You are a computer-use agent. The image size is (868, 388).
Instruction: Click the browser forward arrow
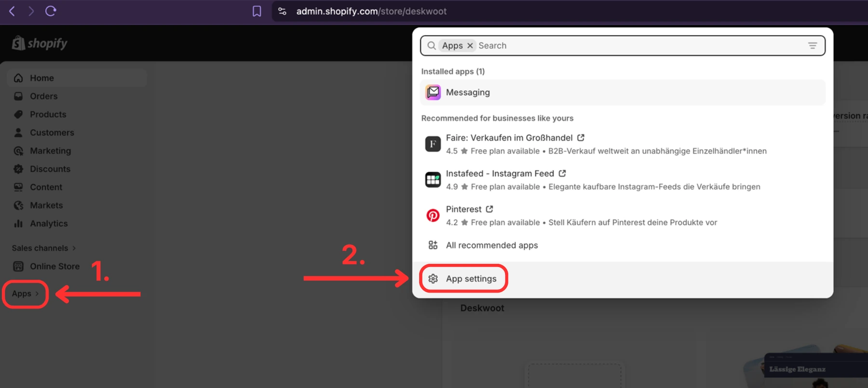(31, 11)
